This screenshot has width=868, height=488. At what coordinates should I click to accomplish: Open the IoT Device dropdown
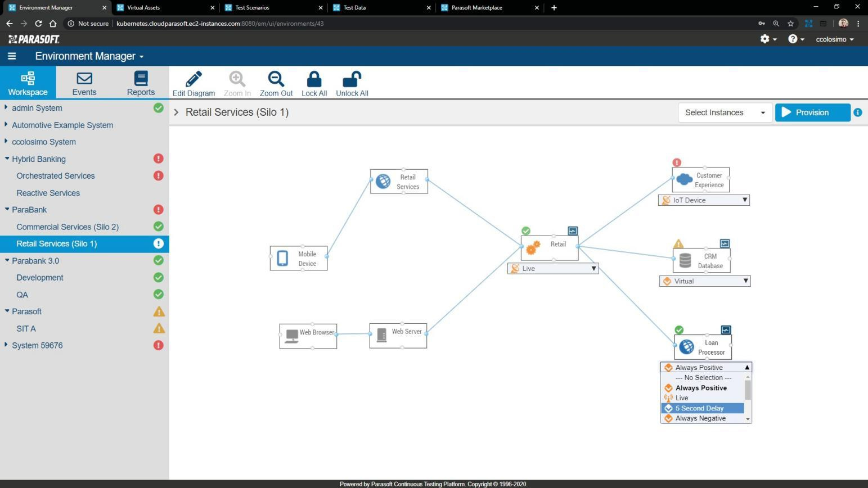(x=704, y=200)
